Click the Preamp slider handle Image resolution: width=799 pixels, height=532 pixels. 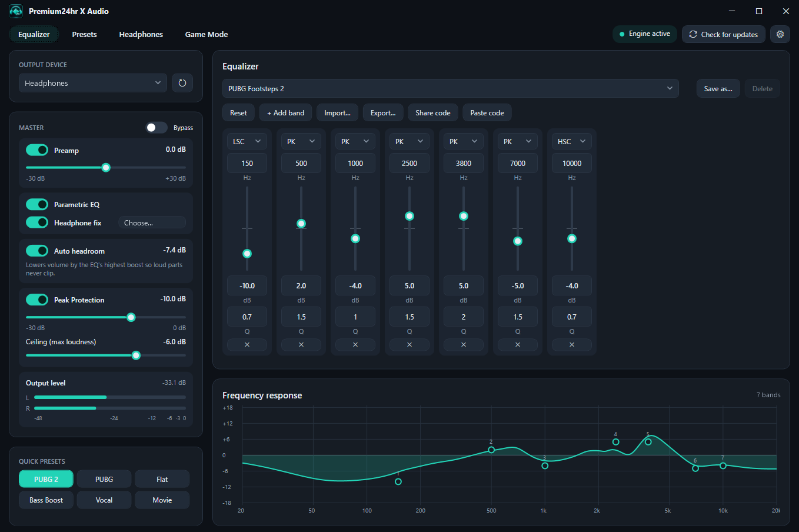pyautogui.click(x=106, y=168)
